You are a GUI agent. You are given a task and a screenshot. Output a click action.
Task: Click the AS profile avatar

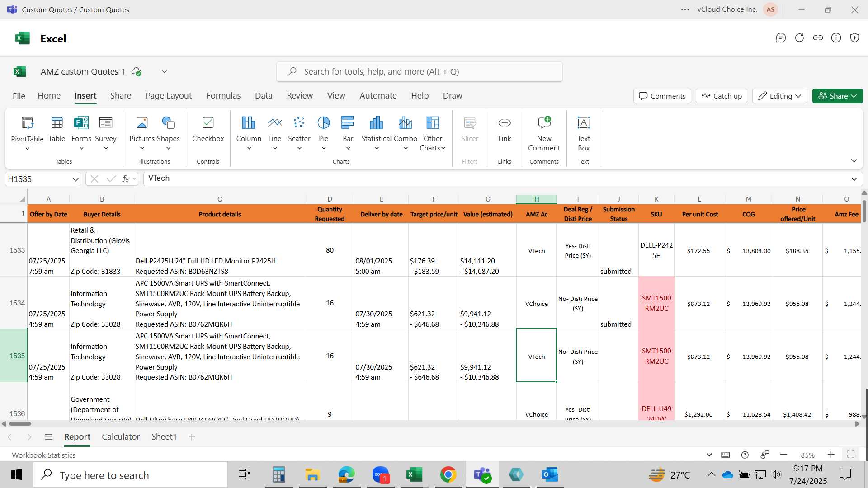pyautogui.click(x=771, y=9)
